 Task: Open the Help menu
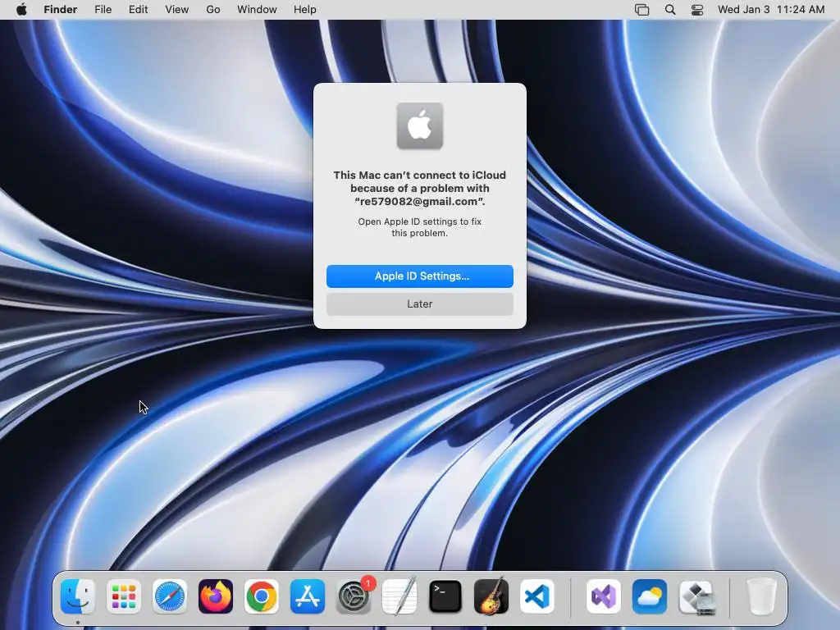(x=305, y=9)
